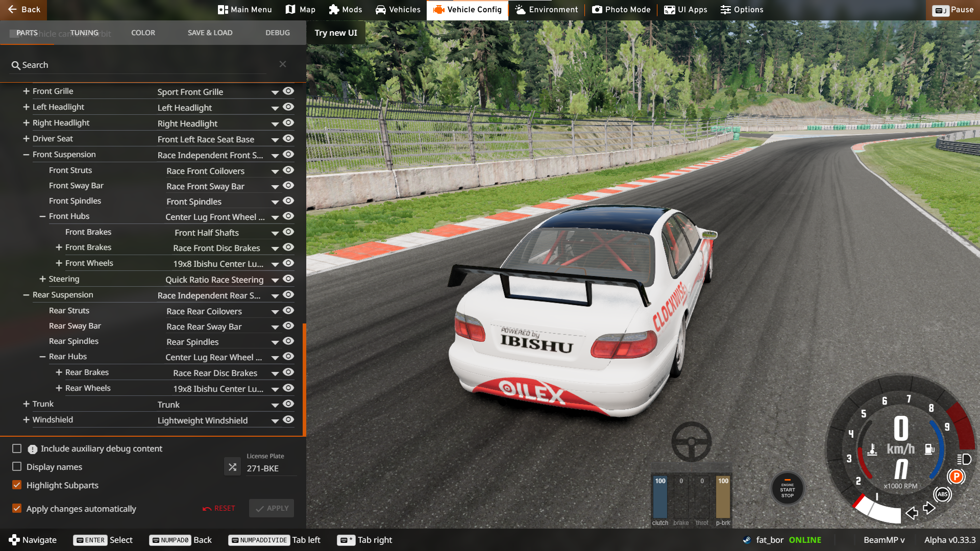The height and width of the screenshot is (551, 980).
Task: Toggle visibility of Left Headlight
Action: tap(288, 107)
